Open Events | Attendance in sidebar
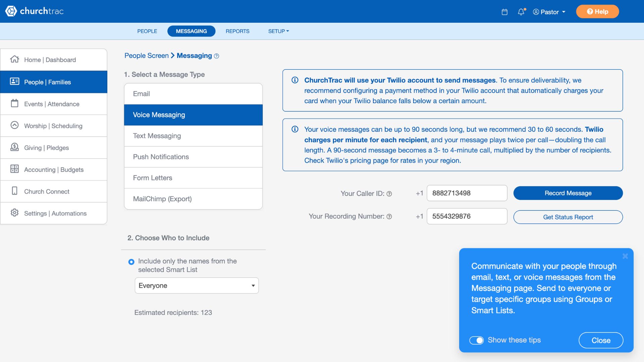Viewport: 644px width, 362px height. tap(54, 104)
